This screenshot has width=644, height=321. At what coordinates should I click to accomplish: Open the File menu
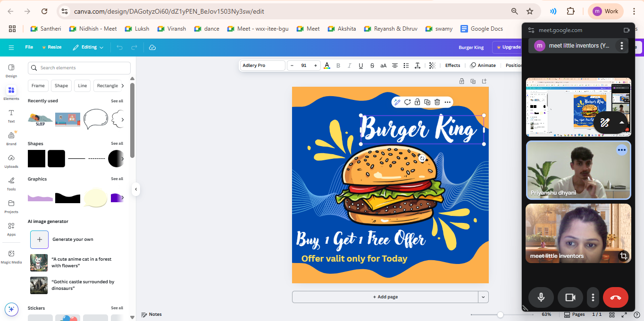coord(29,47)
